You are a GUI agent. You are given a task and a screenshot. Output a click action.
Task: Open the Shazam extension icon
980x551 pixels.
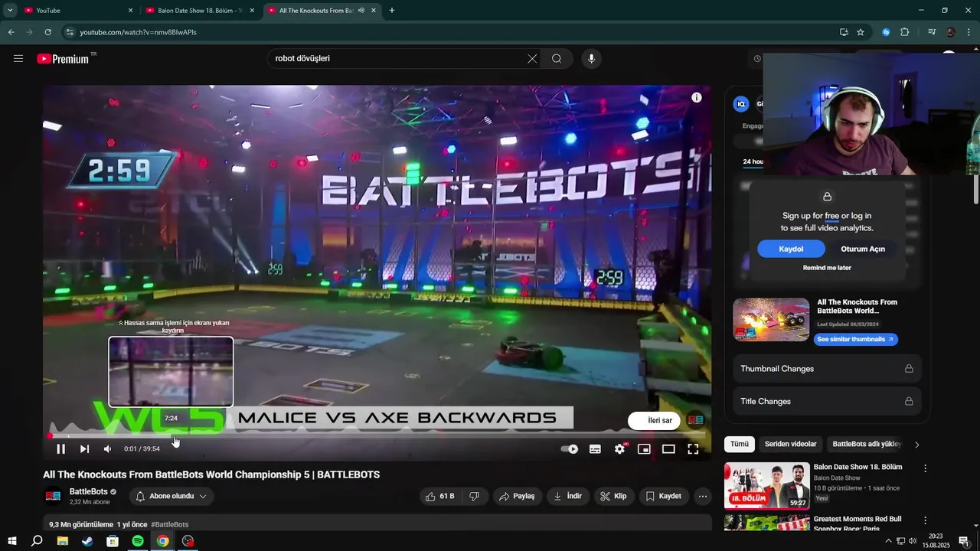coord(886,32)
